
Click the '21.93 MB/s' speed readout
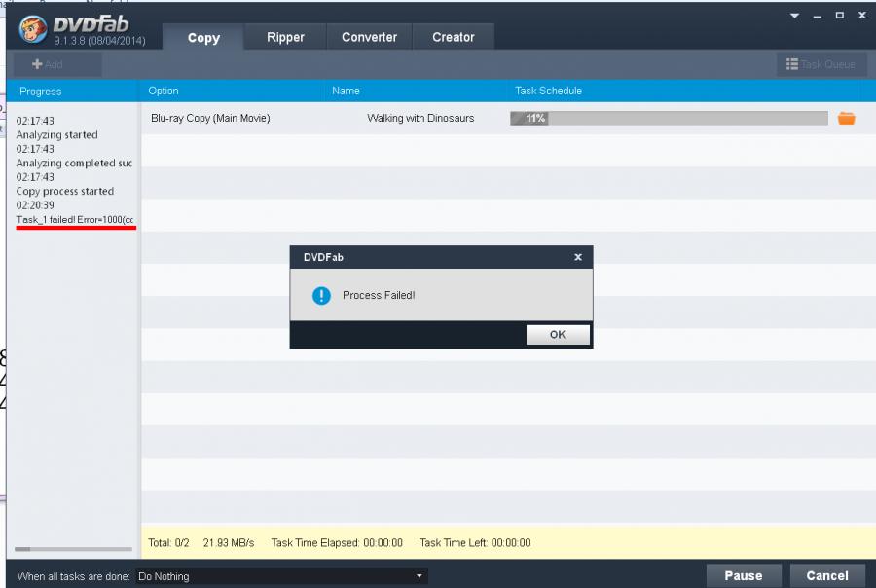click(229, 542)
